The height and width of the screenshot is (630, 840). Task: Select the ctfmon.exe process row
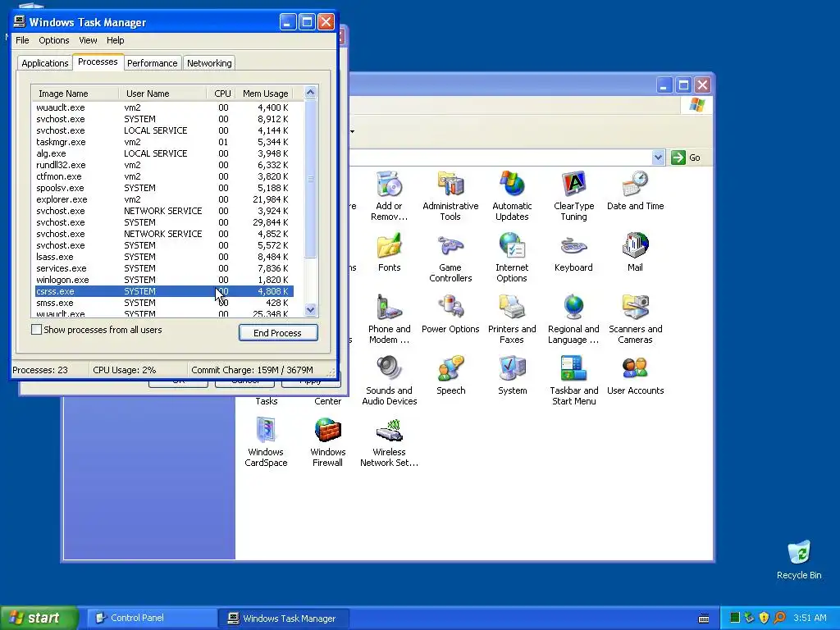(164, 176)
